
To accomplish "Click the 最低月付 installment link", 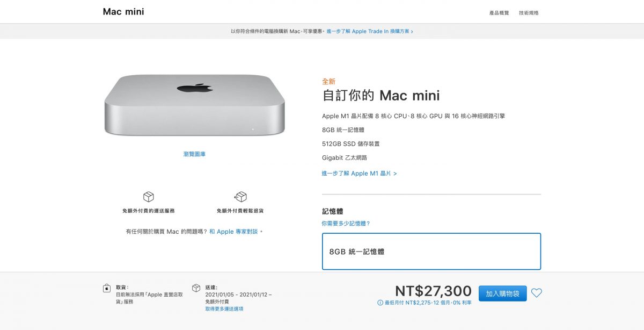I will click(428, 303).
